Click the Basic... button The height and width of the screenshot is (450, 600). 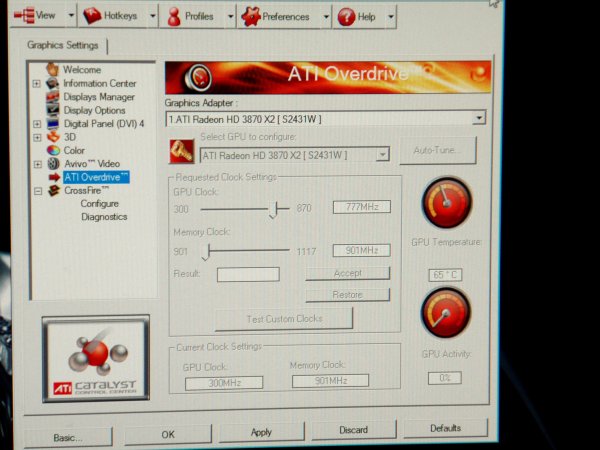tap(68, 437)
